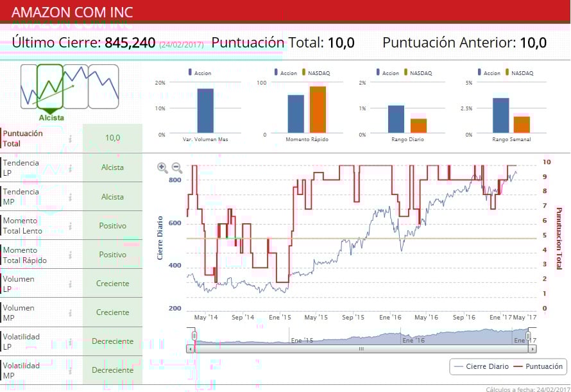The width and height of the screenshot is (571, 392).
Task: Click orange NASDAQ bar in Rango Semanal
Action: pyautogui.click(x=522, y=124)
